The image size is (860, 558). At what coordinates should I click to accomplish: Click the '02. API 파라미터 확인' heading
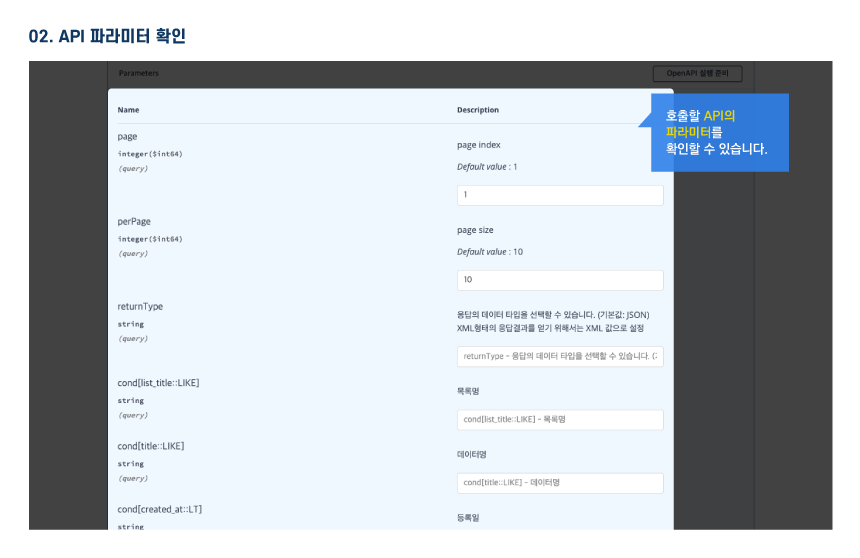(107, 37)
